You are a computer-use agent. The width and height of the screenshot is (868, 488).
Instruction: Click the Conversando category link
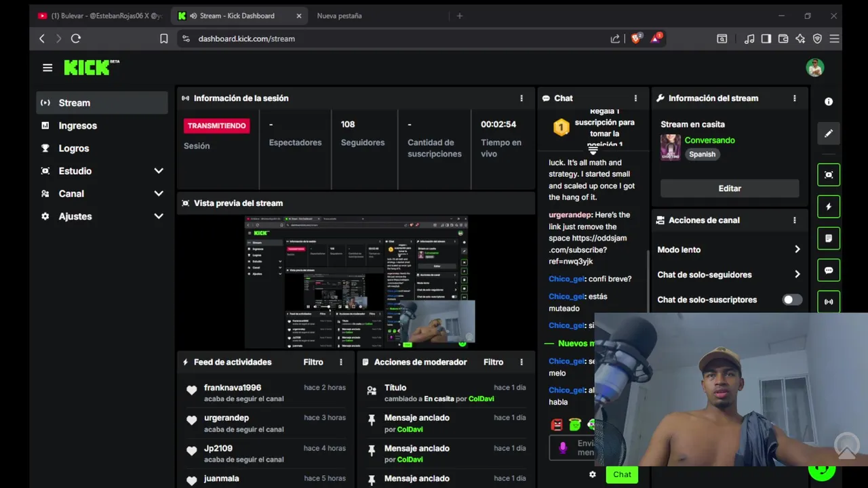(x=709, y=140)
